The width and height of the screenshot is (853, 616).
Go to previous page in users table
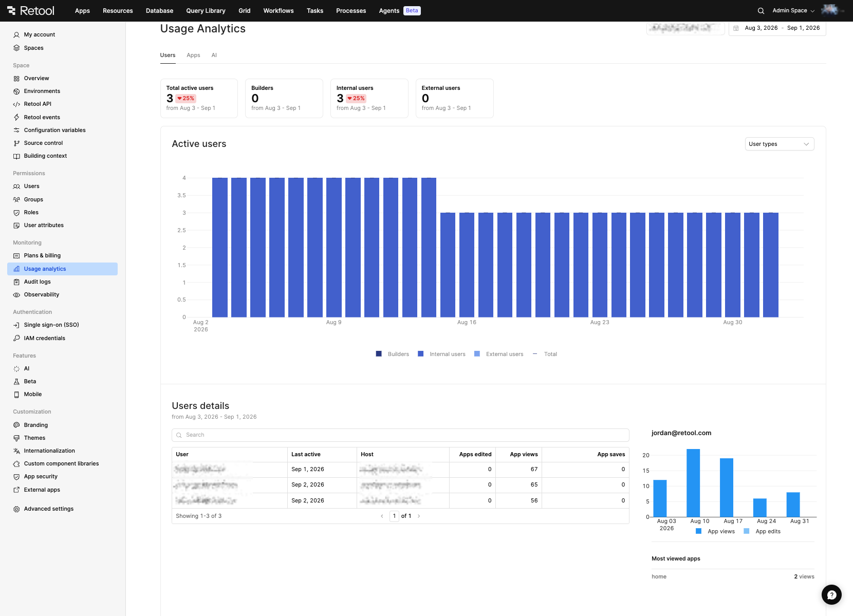click(382, 516)
